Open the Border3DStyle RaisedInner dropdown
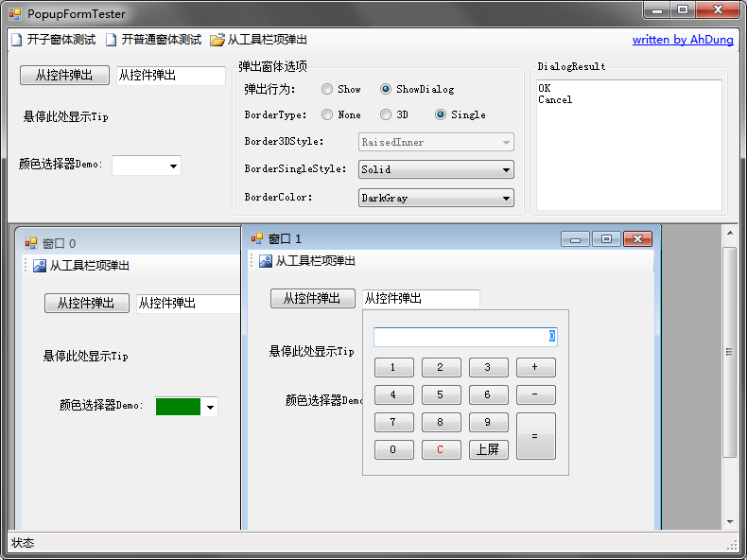The image size is (747, 560). coord(436,142)
